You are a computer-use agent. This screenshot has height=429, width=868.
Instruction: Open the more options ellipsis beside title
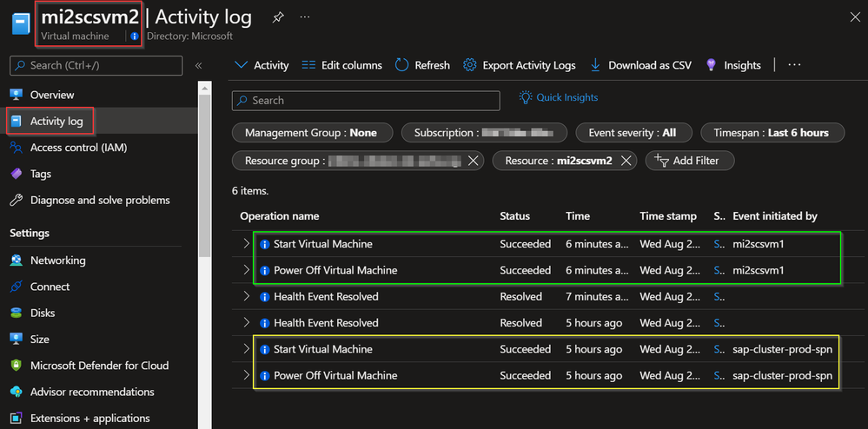click(x=305, y=17)
